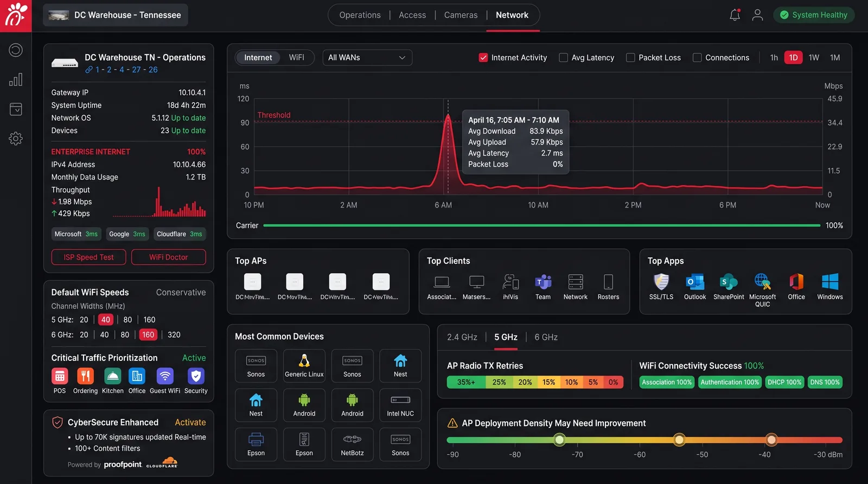Image resolution: width=868 pixels, height=484 pixels.
Task: Open the sidebar statistics bar-chart icon
Action: (x=16, y=80)
